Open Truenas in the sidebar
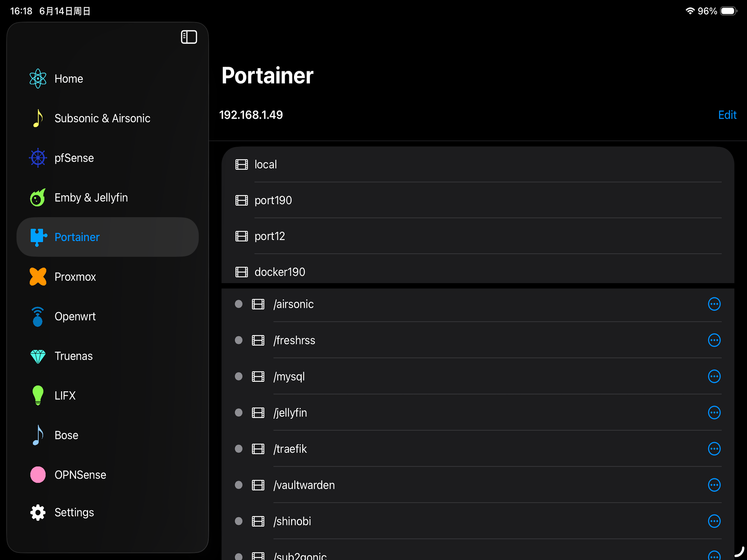The height and width of the screenshot is (560, 747). (107, 356)
